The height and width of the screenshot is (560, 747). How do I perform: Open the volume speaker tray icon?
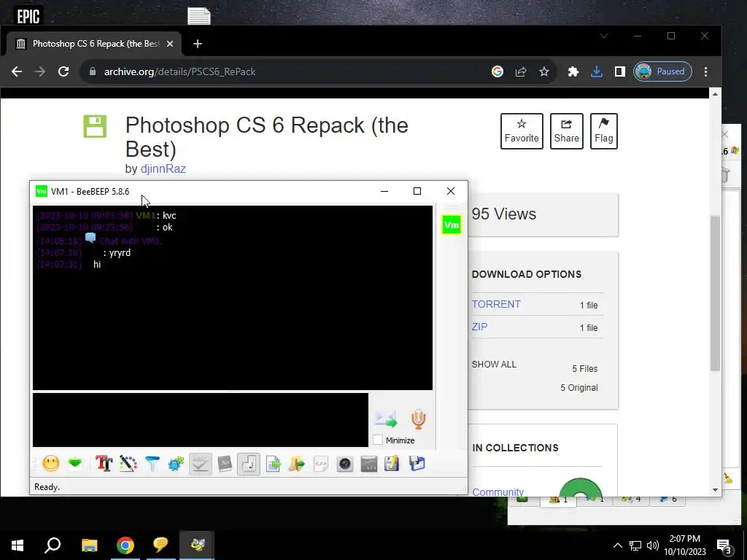tap(653, 545)
